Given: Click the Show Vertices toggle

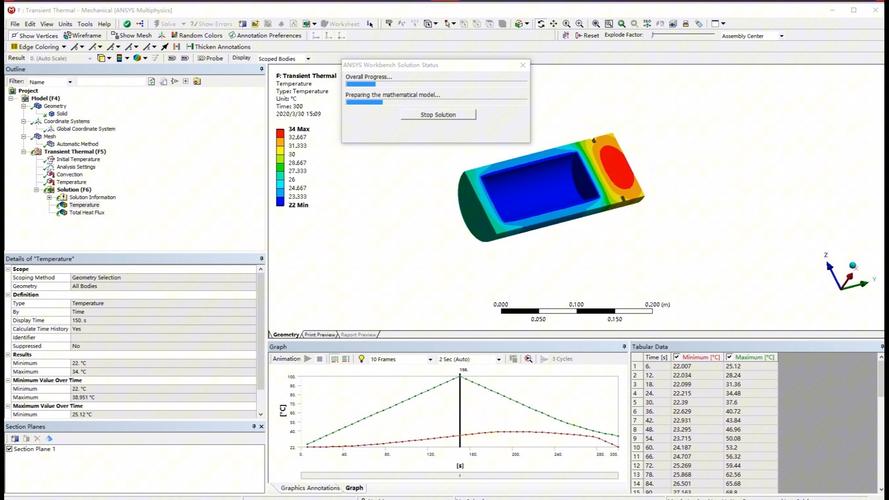Looking at the screenshot, I should [34, 35].
